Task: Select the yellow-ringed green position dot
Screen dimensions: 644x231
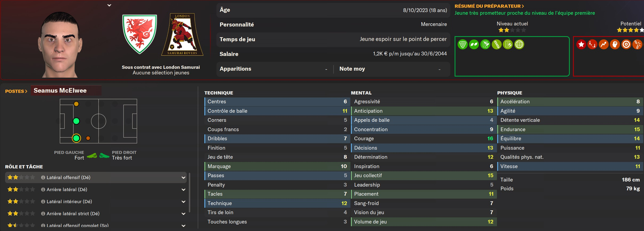Action: pyautogui.click(x=76, y=138)
